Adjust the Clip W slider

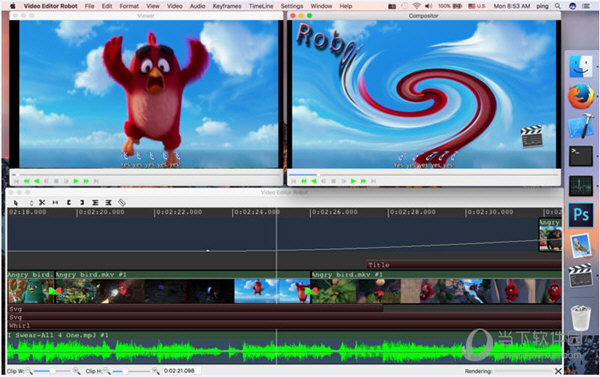(52, 371)
